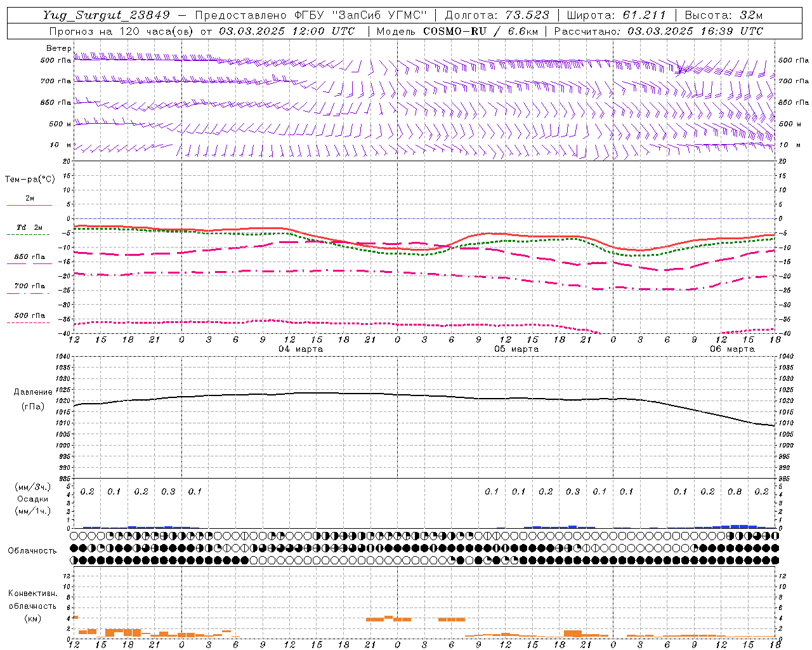The image size is (812, 650).
Task: Click the Высота: 32м elevation field
Action: pyautogui.click(x=724, y=15)
